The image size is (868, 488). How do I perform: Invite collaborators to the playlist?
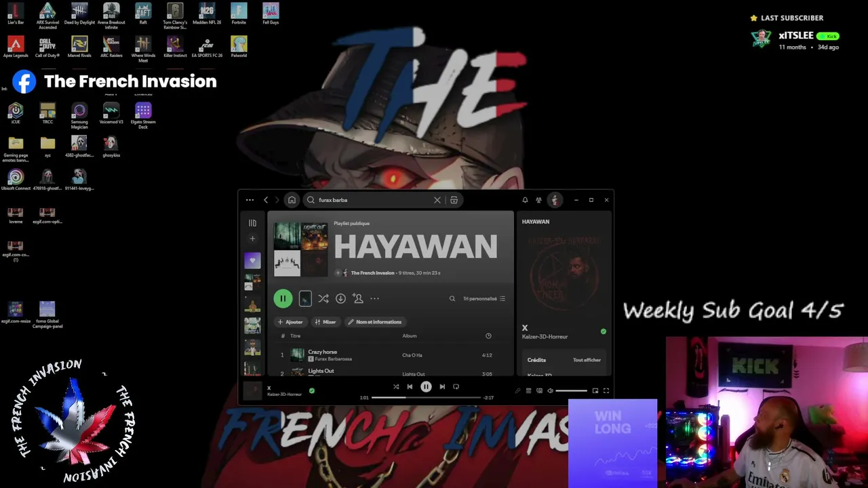click(358, 298)
